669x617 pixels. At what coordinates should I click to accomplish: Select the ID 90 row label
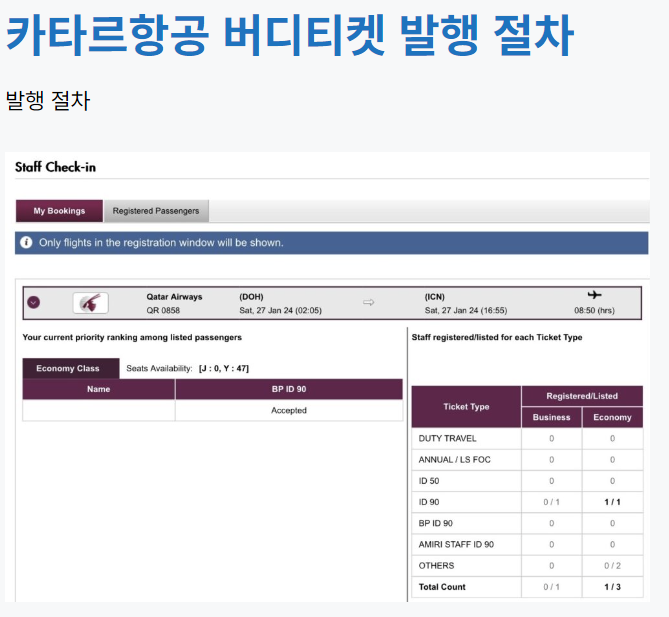pyautogui.click(x=429, y=502)
